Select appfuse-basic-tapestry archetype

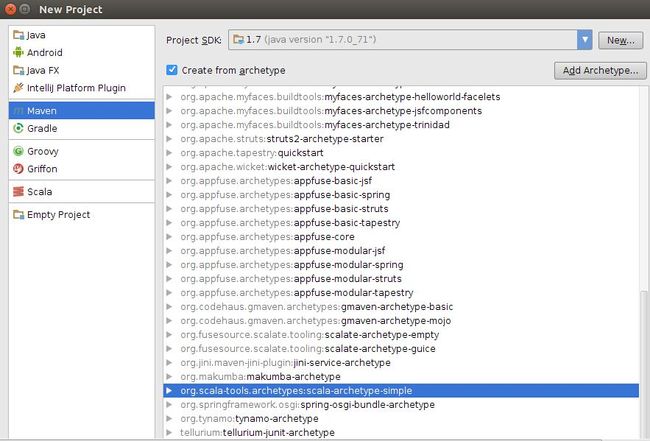(401, 223)
